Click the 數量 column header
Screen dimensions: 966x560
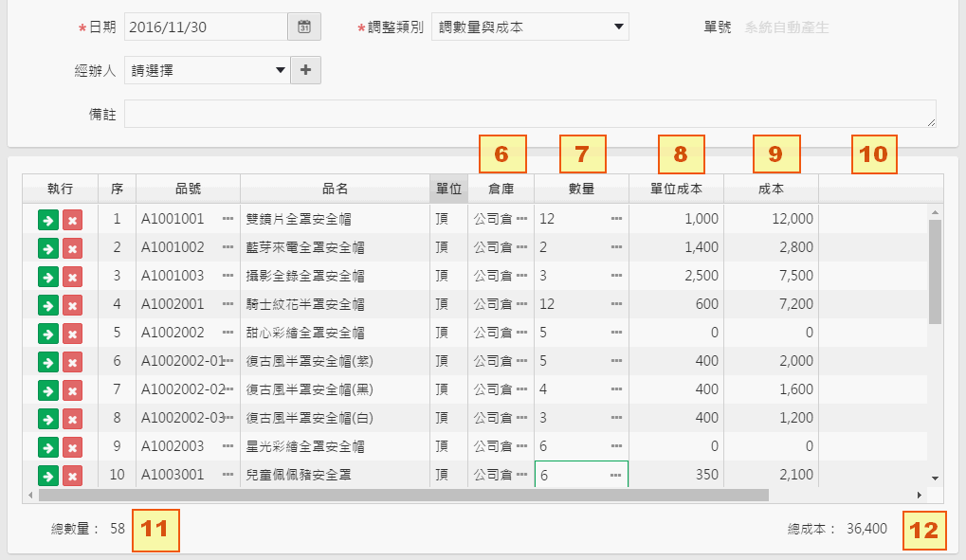[x=581, y=190]
